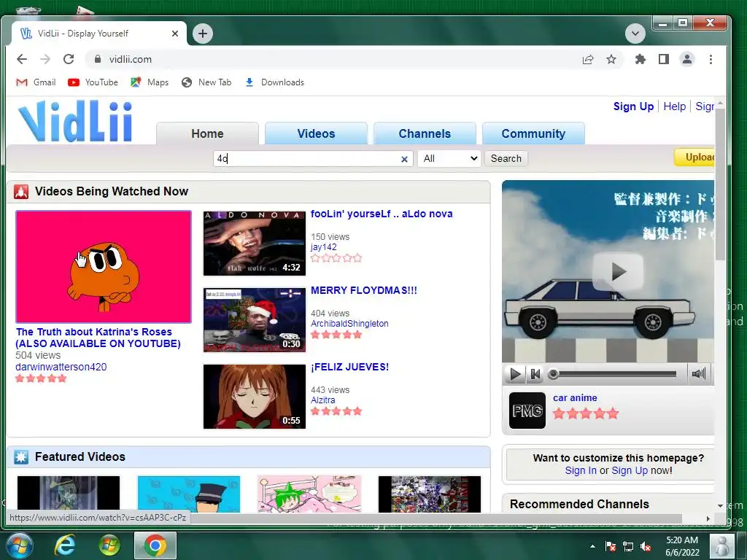Show hidden system tray icons
The height and width of the screenshot is (560, 747).
pos(592,546)
